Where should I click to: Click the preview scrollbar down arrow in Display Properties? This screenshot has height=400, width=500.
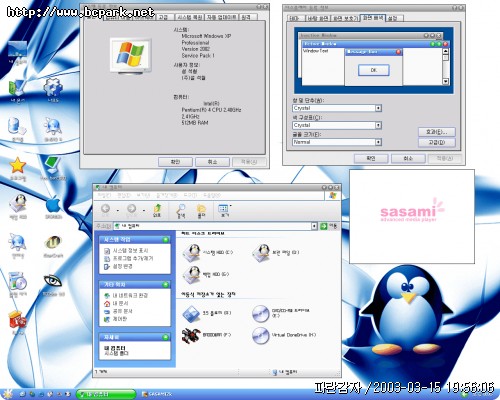pyautogui.click(x=446, y=81)
